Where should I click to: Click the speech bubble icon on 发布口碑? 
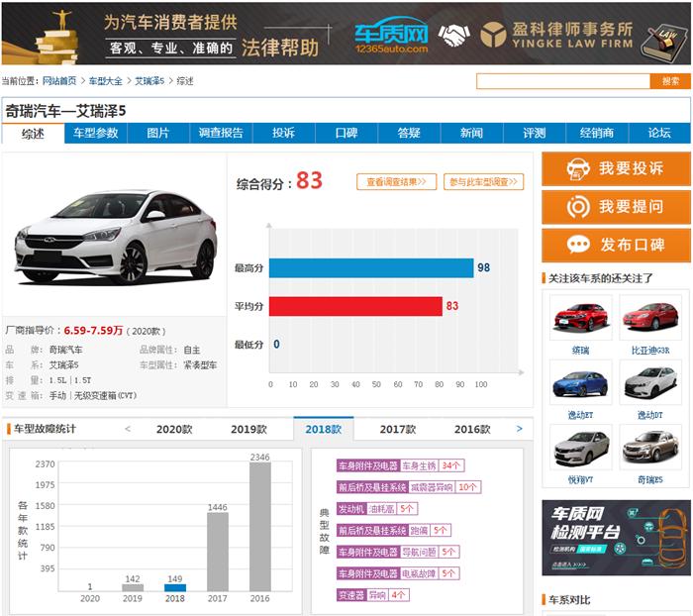578,245
